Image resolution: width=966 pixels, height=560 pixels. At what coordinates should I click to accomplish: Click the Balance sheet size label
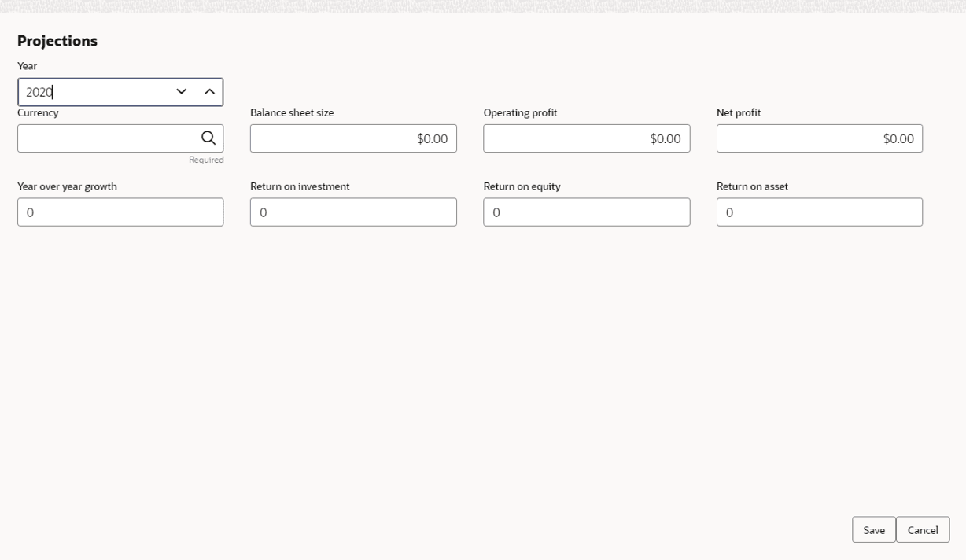pos(292,112)
